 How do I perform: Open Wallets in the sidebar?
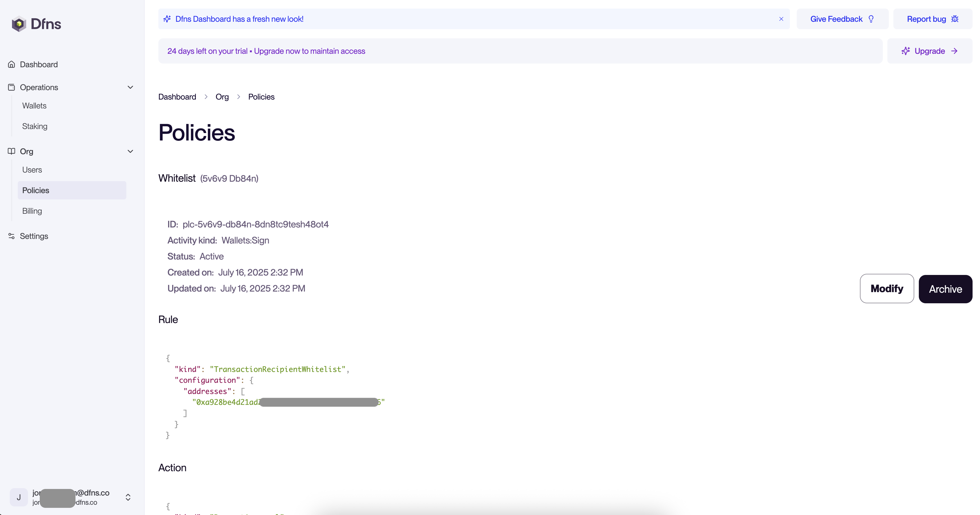[x=34, y=106]
